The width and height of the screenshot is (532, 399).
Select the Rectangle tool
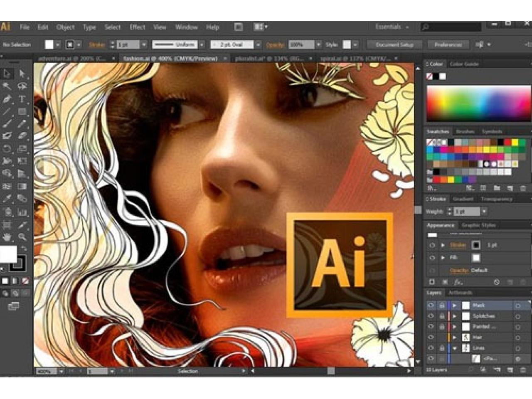pos(22,111)
